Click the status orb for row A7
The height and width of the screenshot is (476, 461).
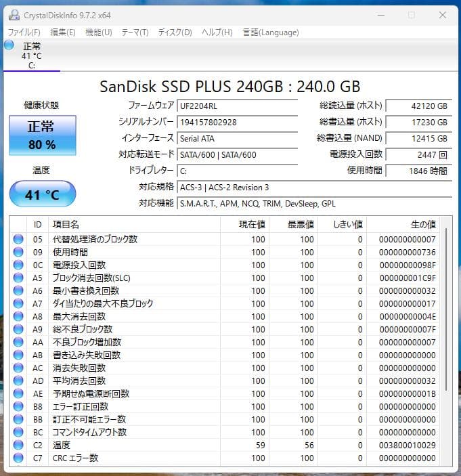[18, 303]
